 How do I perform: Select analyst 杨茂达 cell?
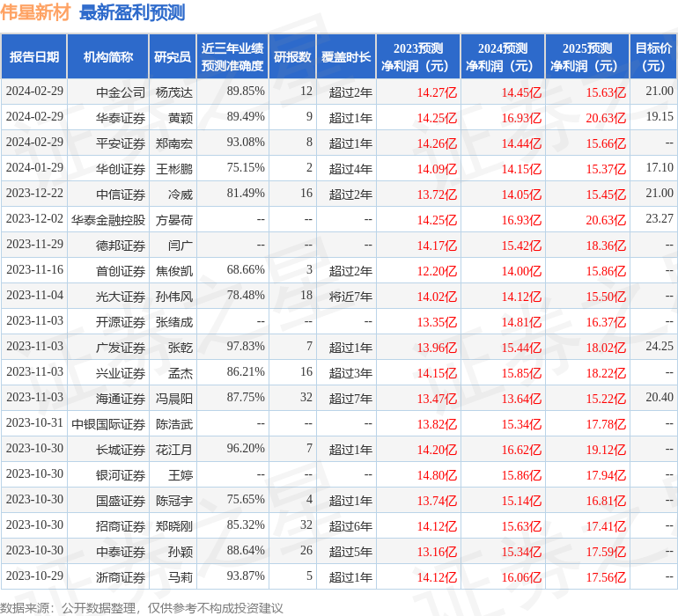[173, 92]
